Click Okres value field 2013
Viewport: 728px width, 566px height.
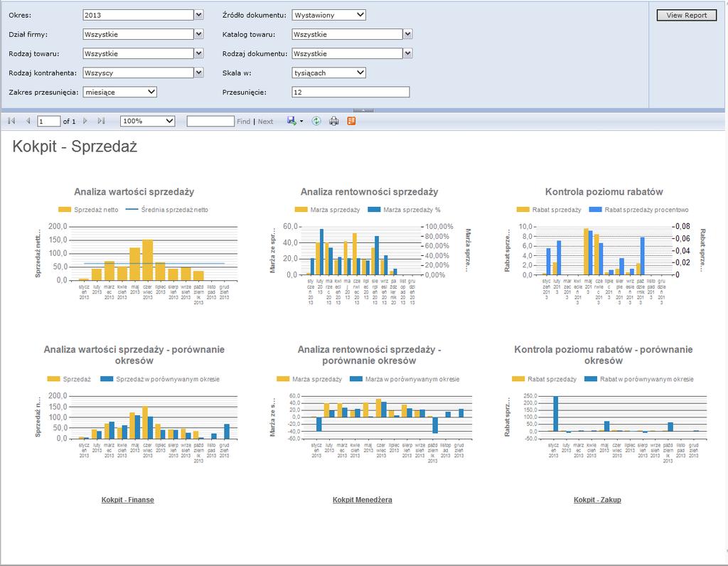pyautogui.click(x=139, y=15)
